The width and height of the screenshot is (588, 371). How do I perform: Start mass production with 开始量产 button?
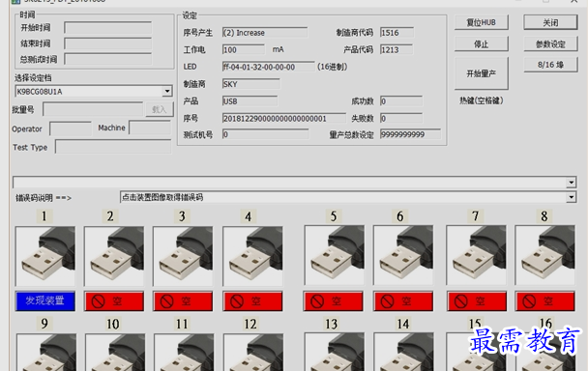pyautogui.click(x=481, y=73)
